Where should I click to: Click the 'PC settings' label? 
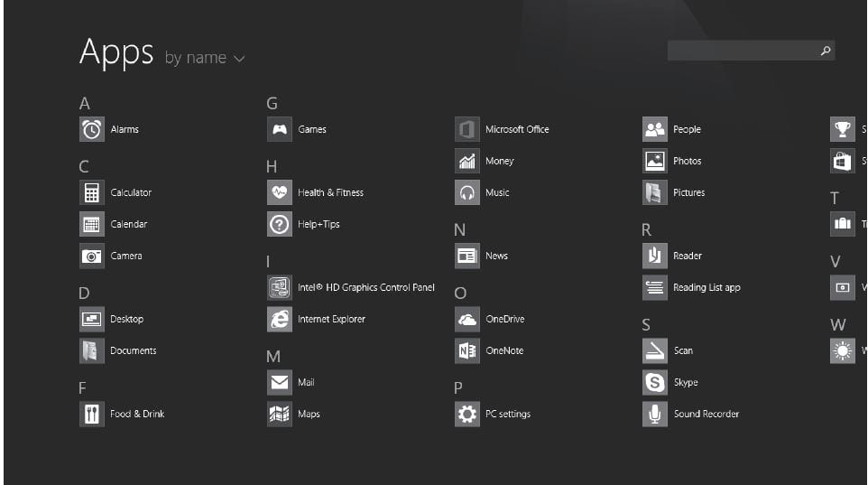point(508,414)
